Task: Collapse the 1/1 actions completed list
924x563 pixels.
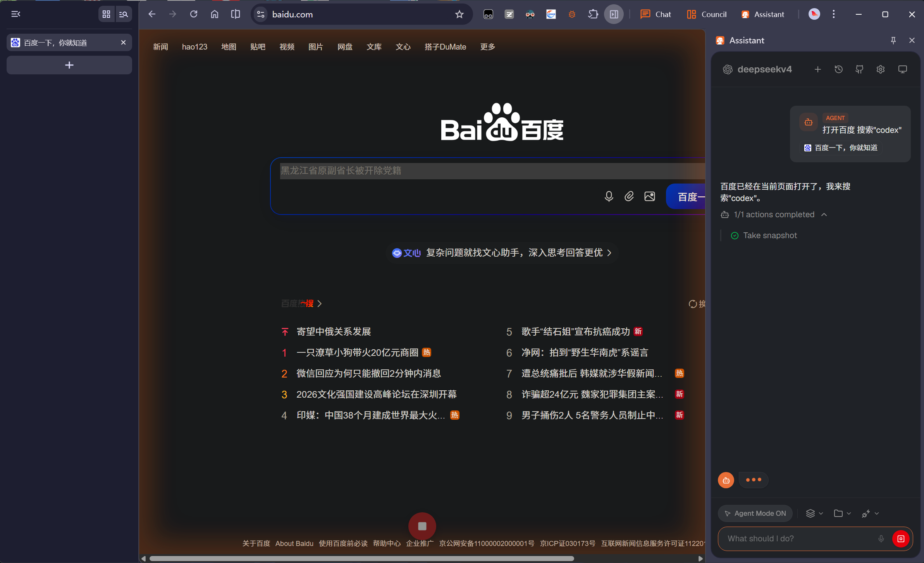Action: [x=774, y=215]
